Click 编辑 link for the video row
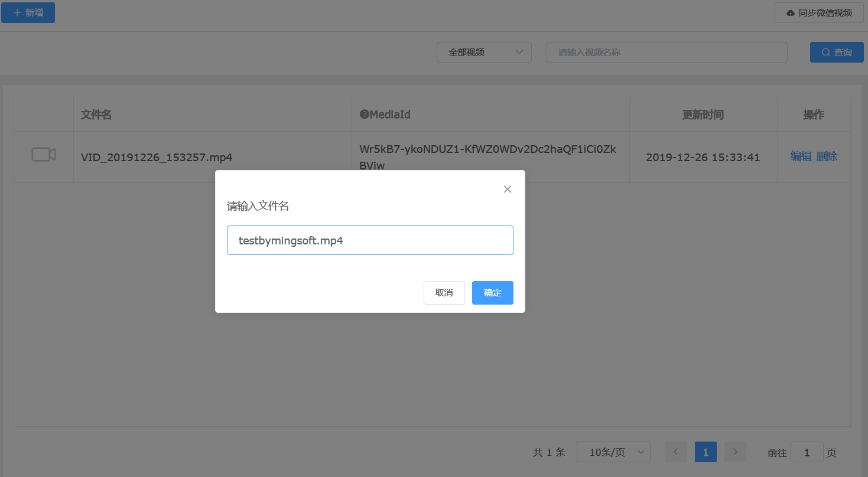The height and width of the screenshot is (477, 868). point(801,156)
